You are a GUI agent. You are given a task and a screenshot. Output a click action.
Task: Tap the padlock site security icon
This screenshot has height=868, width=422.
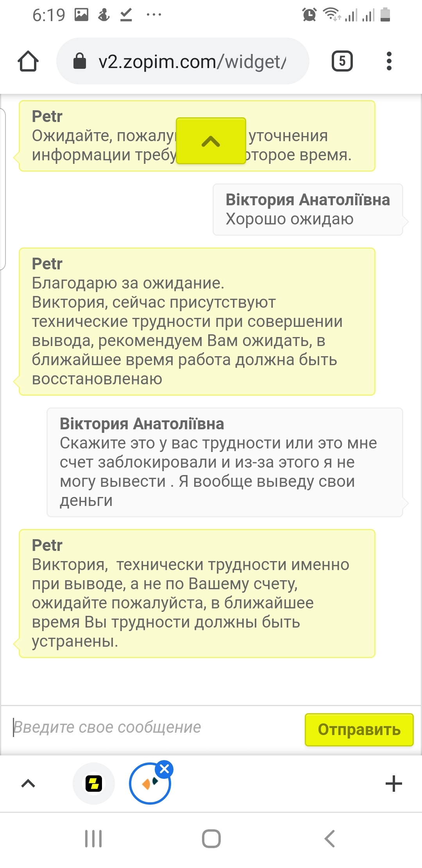point(80,61)
